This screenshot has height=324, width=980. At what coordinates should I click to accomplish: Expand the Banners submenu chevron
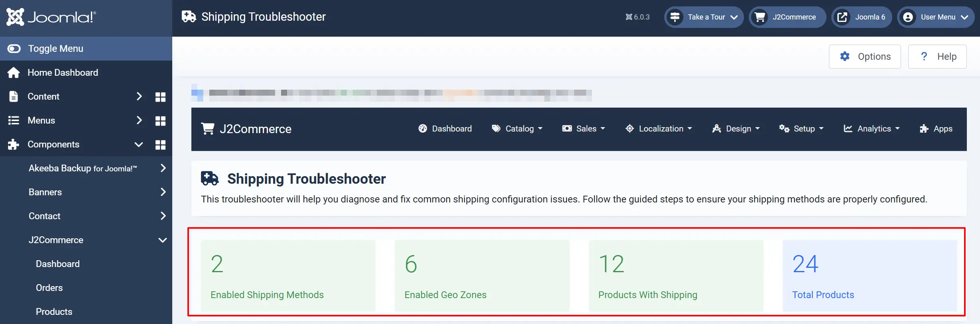coord(163,192)
